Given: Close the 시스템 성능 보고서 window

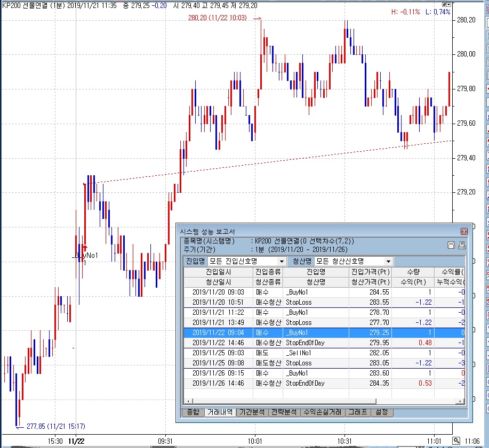Looking at the screenshot, I should tap(464, 231).
